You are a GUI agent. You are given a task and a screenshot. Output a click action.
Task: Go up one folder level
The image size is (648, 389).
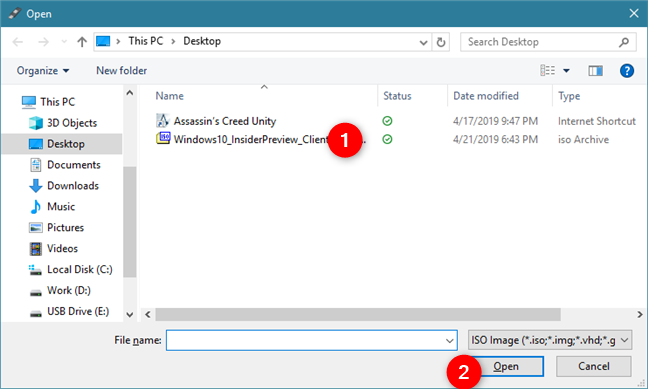click(82, 42)
